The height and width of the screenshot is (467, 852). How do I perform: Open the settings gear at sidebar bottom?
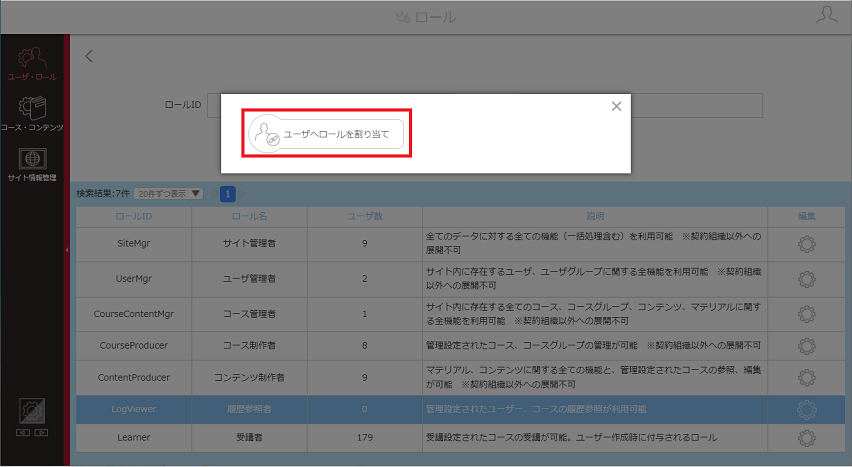[x=32, y=411]
